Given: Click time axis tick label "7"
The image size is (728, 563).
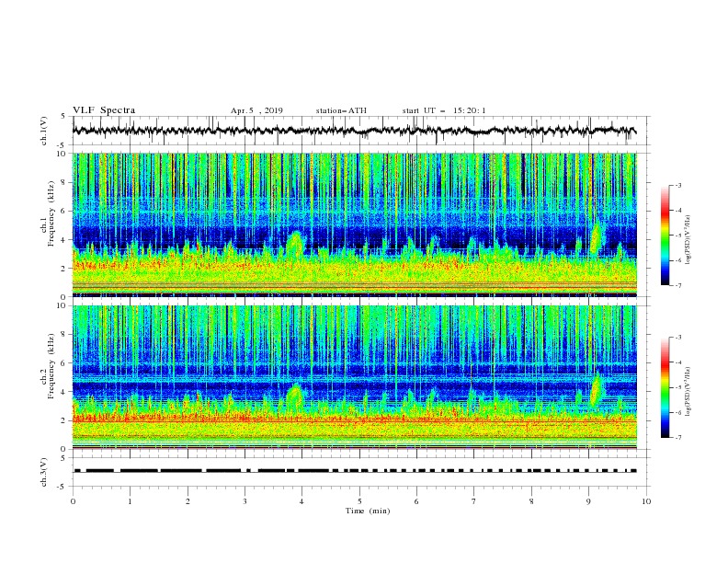Looking at the screenshot, I should (474, 501).
